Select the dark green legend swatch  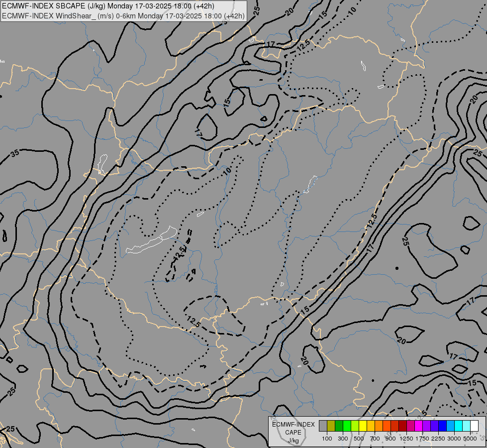(339, 426)
